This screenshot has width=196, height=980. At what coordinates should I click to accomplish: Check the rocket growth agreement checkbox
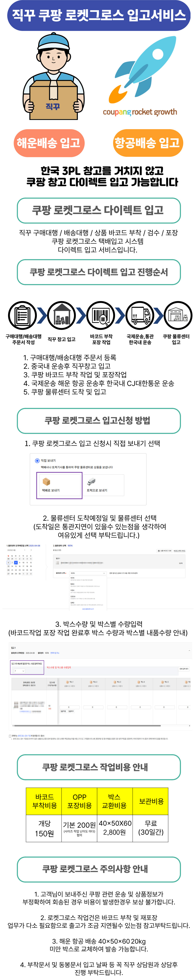(x=10, y=736)
